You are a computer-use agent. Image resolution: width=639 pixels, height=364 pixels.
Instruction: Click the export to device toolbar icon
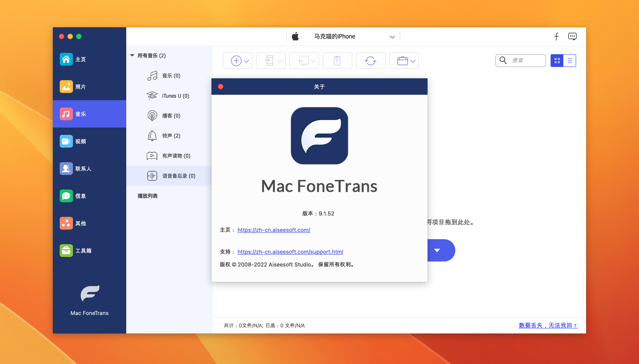click(269, 61)
